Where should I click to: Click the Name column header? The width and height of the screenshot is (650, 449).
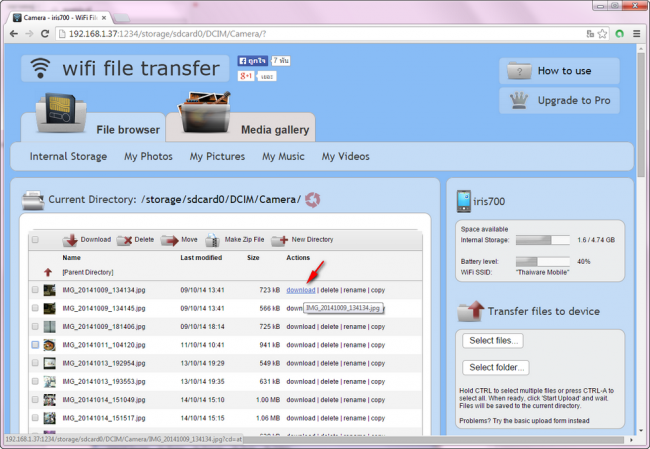[71, 257]
